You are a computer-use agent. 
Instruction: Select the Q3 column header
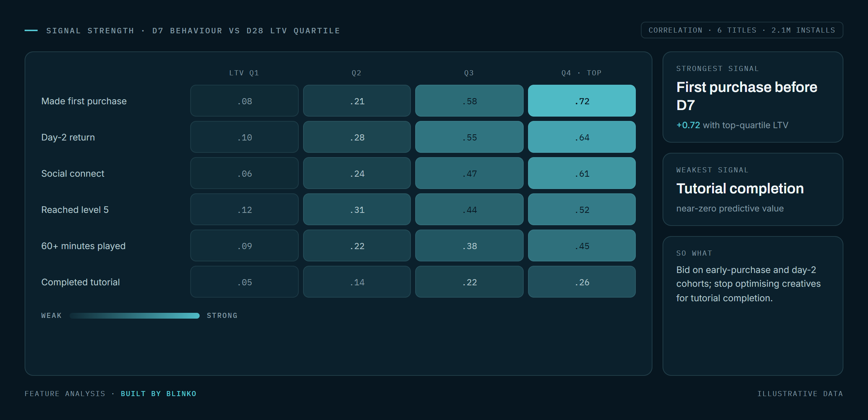coord(469,73)
